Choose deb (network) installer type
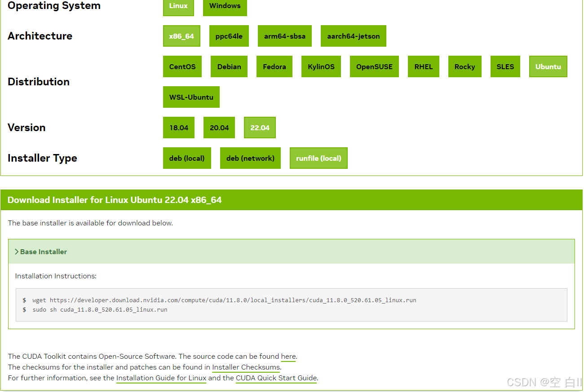 tap(250, 158)
